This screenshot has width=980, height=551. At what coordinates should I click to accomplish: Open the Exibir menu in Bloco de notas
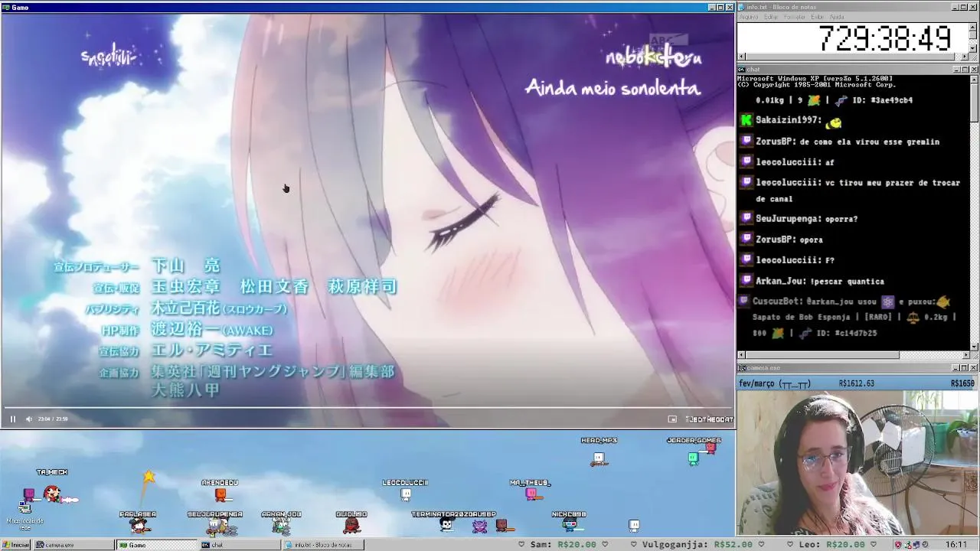click(818, 17)
